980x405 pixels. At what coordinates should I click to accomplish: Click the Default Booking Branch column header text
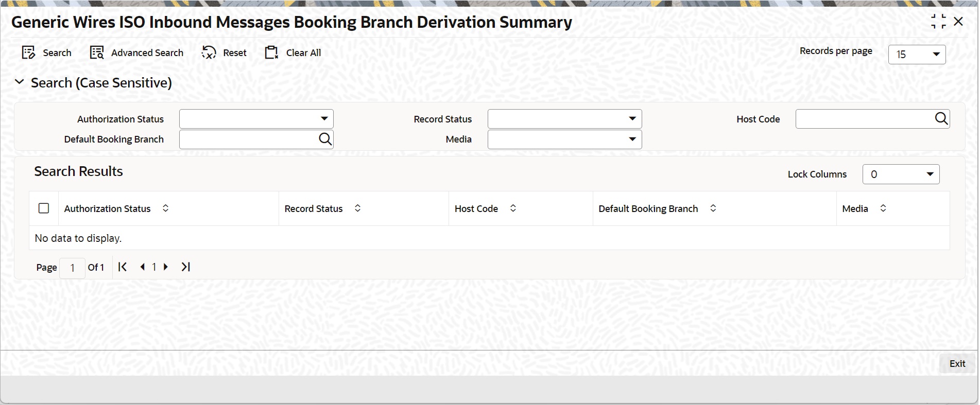click(x=648, y=208)
